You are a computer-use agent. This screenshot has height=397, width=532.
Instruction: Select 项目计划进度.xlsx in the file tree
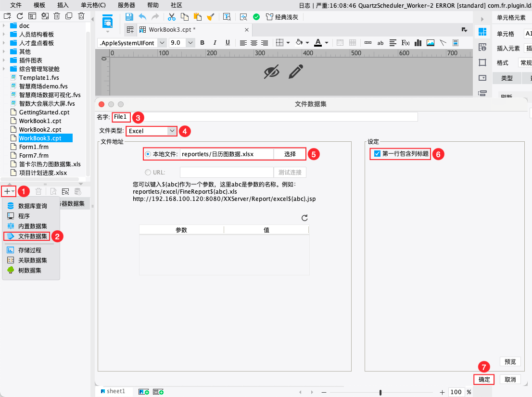43,173
